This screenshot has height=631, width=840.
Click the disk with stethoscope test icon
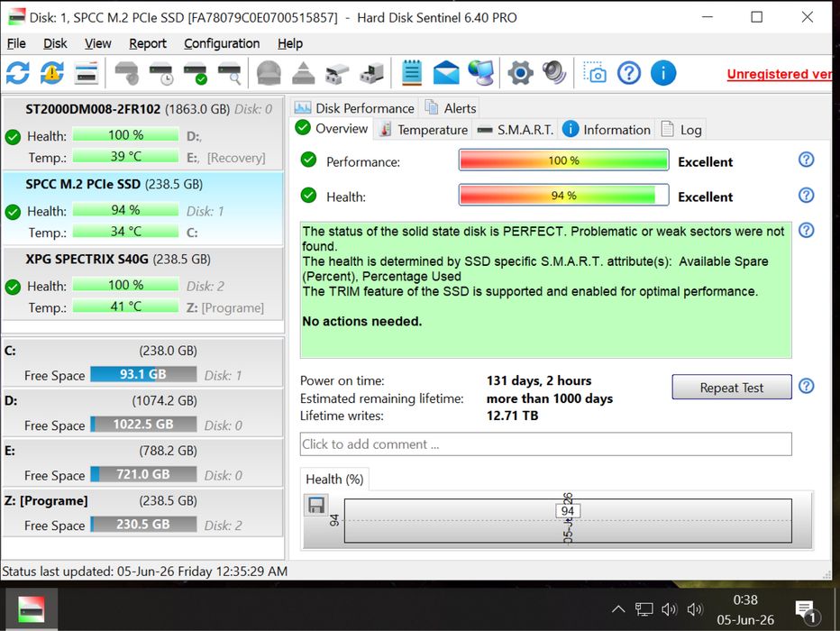[126, 73]
